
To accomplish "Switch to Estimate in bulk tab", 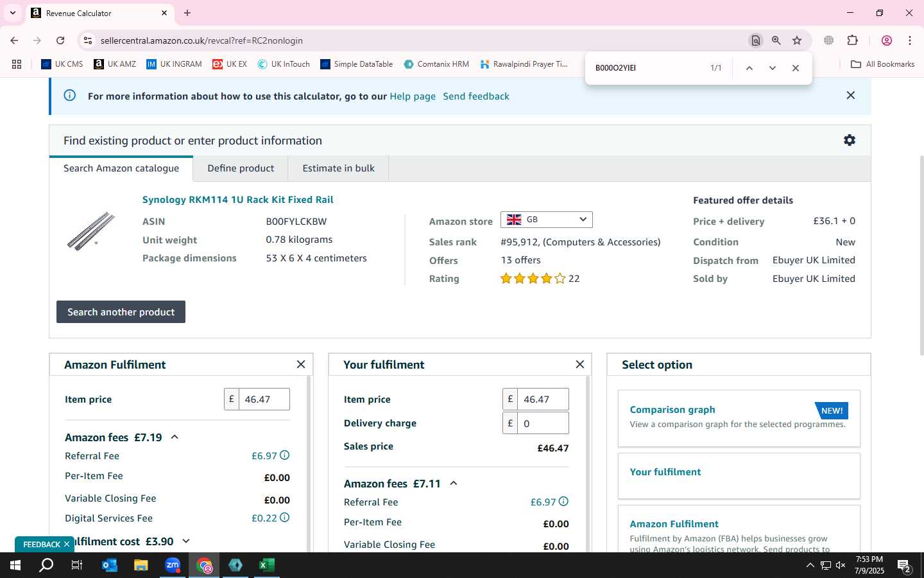I will [x=338, y=168].
